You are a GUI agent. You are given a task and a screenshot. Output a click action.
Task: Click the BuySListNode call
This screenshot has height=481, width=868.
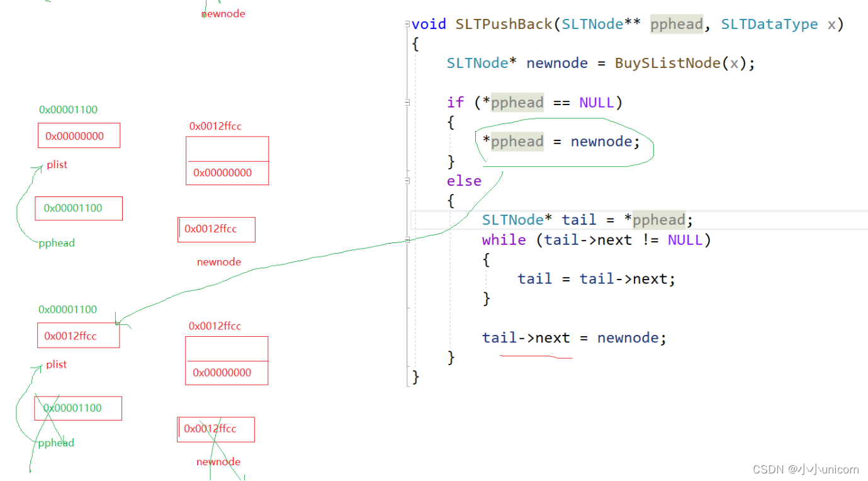point(667,64)
